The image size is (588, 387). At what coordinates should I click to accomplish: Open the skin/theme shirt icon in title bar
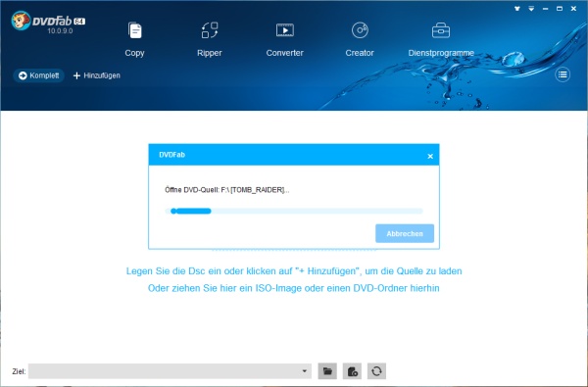pyautogui.click(x=517, y=8)
